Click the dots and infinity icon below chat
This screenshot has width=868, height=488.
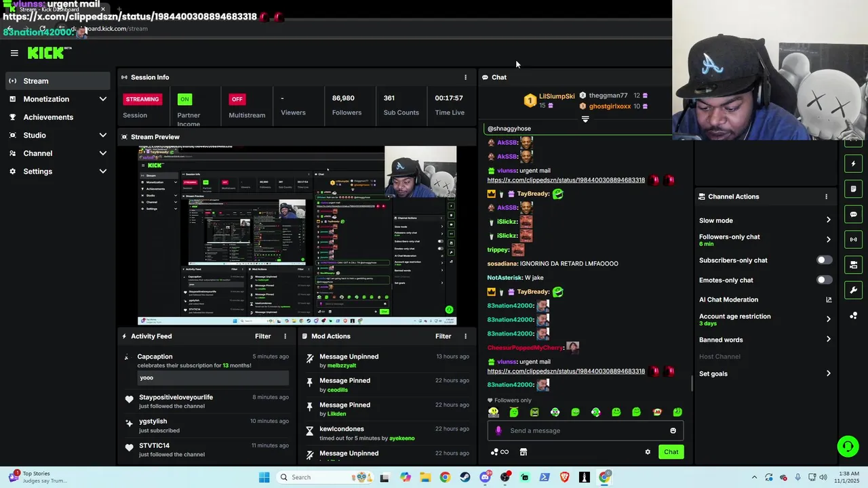[x=500, y=452]
